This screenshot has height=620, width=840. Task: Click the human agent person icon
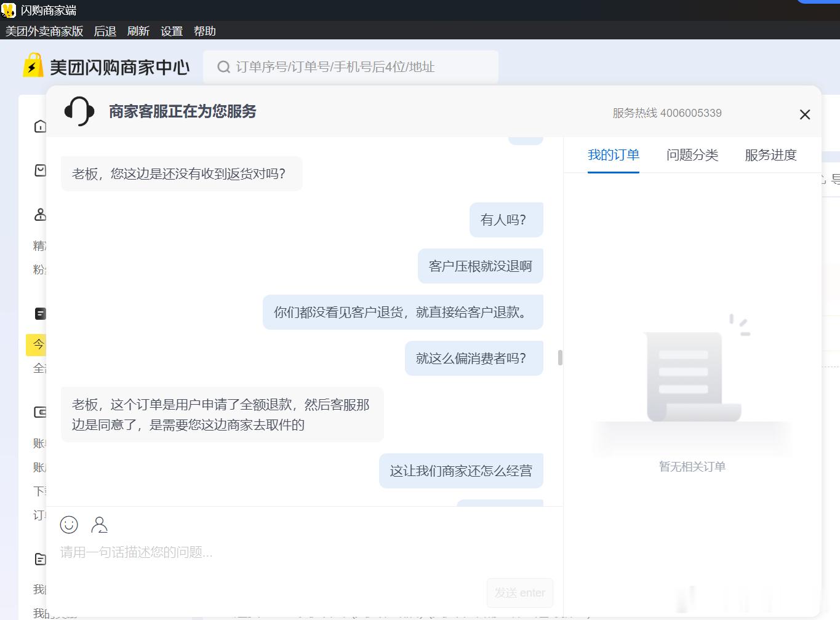[x=99, y=525]
